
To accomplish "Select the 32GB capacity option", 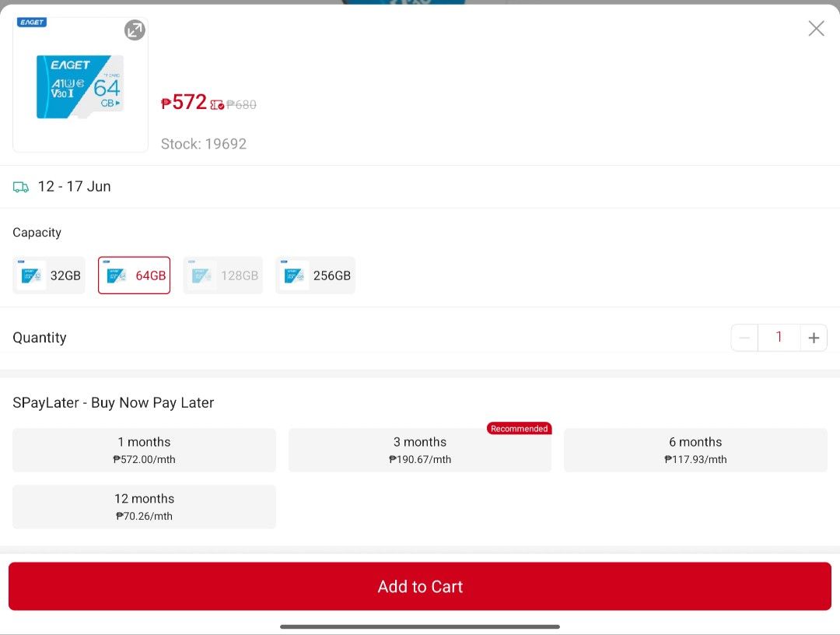I will tap(49, 275).
